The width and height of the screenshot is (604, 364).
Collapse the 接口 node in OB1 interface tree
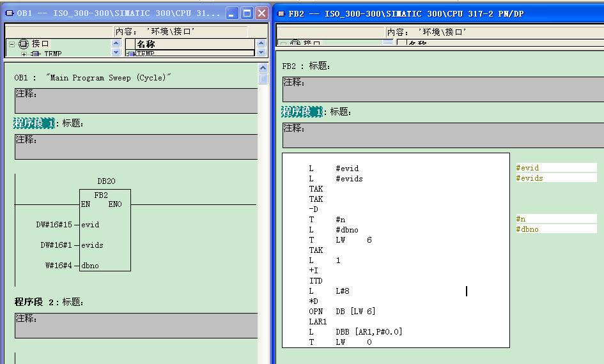pyautogui.click(x=12, y=44)
